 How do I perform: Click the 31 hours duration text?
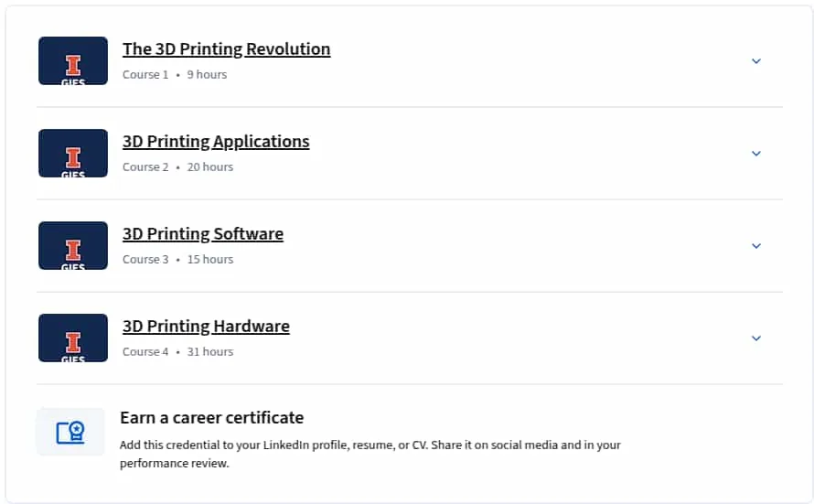click(210, 352)
